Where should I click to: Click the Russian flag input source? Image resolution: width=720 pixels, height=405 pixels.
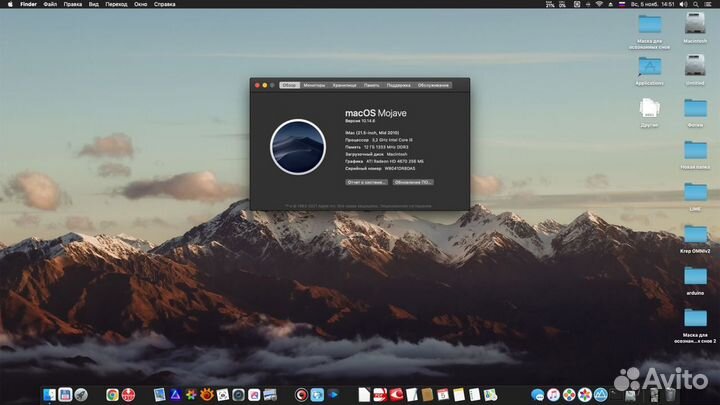coord(622,4)
